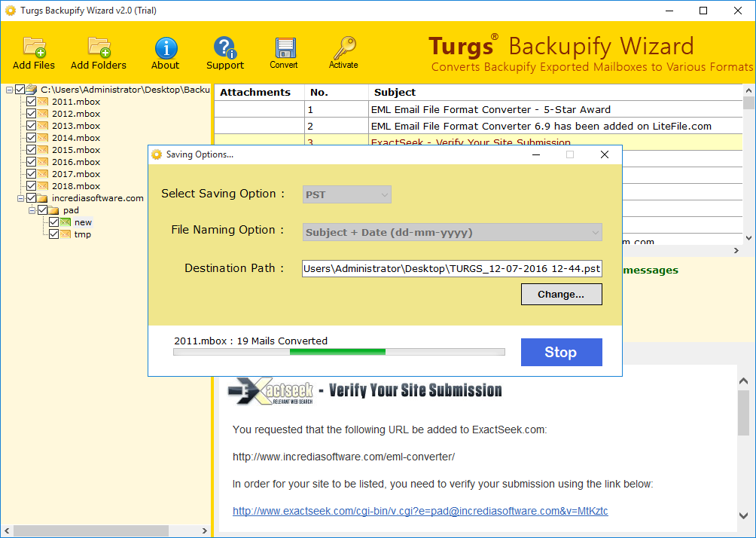
Task: Click the Add Folders toolbar icon
Action: tap(99, 47)
